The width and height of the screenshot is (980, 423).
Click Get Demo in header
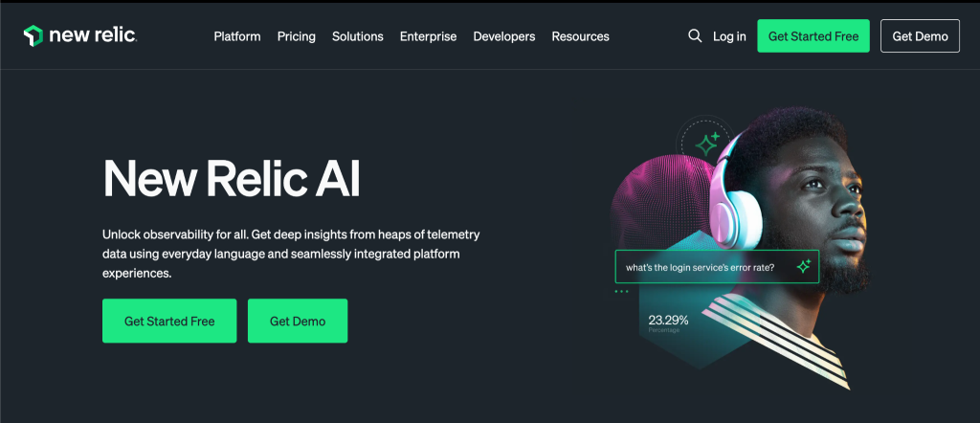920,35
